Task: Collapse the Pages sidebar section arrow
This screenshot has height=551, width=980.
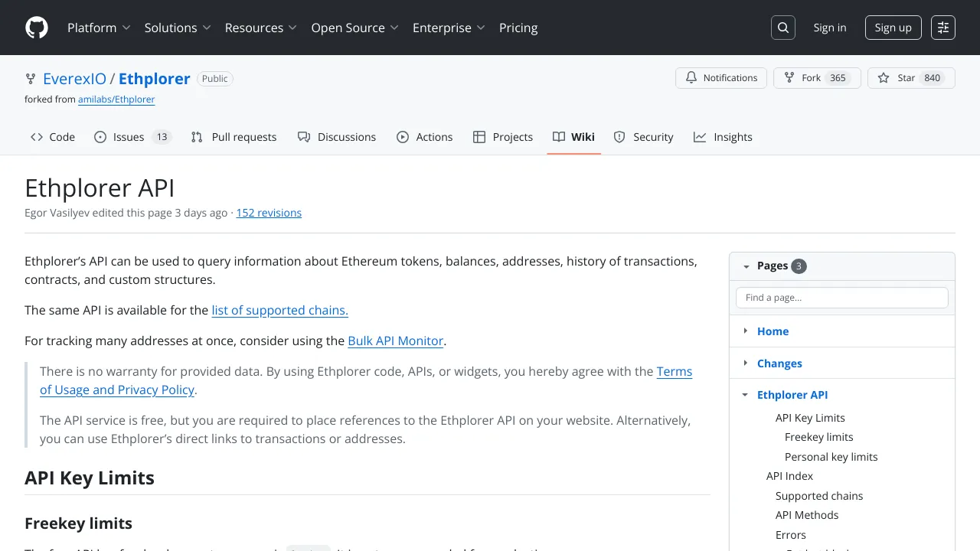Action: pos(746,266)
